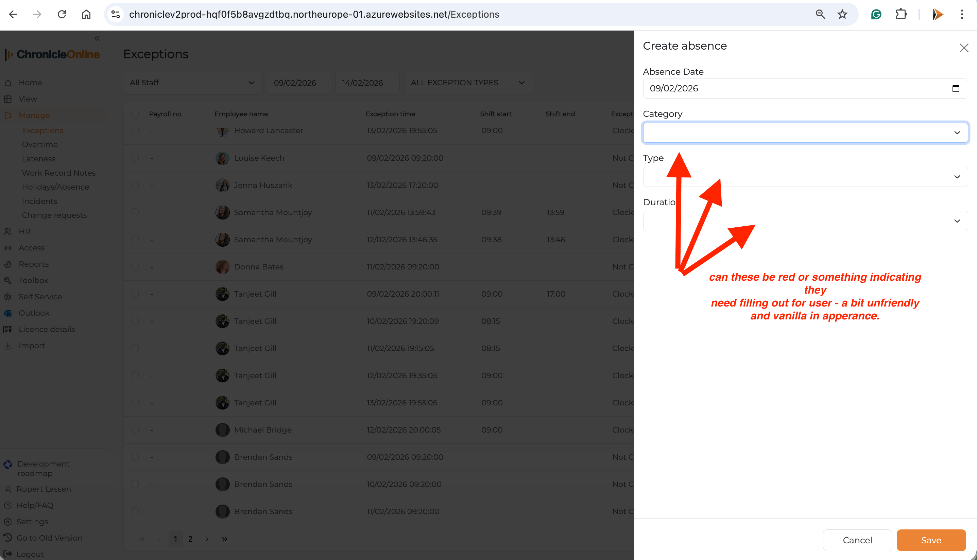Click the Development roadmap icon
Viewport: 977px width, 560px height.
pyautogui.click(x=8, y=465)
